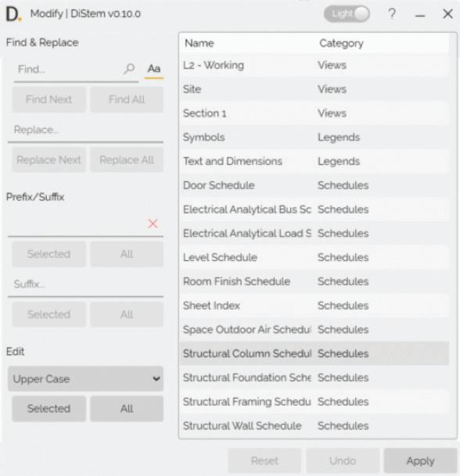Sort the list by Name column header
The height and width of the screenshot is (476, 460).
(x=199, y=43)
